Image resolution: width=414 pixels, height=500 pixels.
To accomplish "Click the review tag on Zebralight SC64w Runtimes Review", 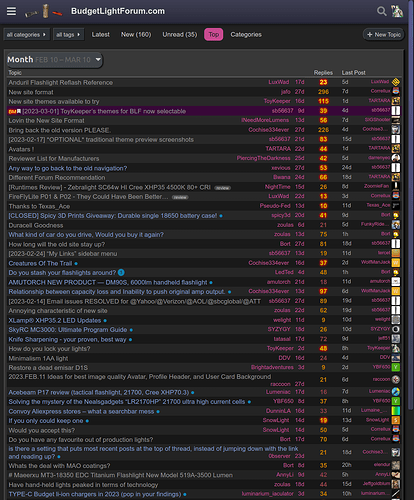I will click(x=222, y=188).
